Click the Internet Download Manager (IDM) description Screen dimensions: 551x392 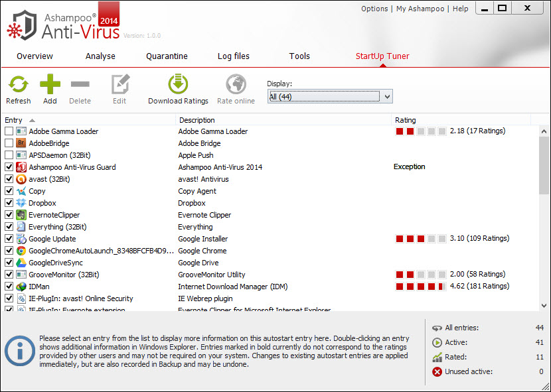233,287
